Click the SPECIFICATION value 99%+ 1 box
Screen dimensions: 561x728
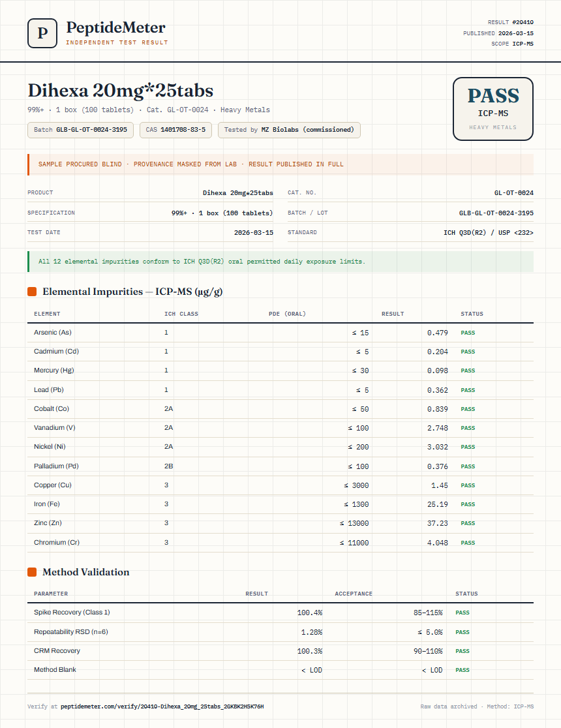click(222, 213)
